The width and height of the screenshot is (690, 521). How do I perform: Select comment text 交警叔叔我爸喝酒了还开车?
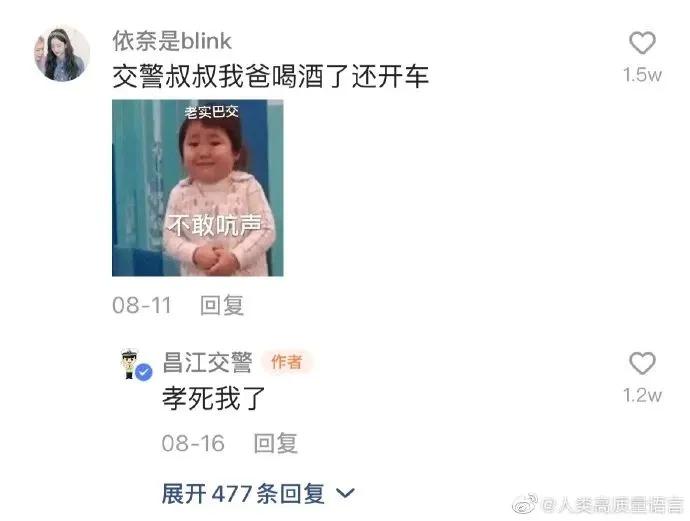coord(270,76)
